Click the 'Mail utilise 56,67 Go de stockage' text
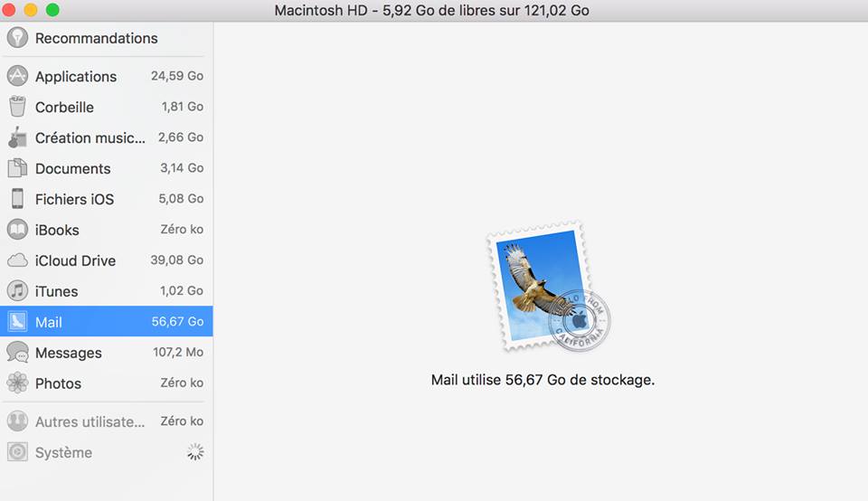The width and height of the screenshot is (868, 501). [542, 381]
